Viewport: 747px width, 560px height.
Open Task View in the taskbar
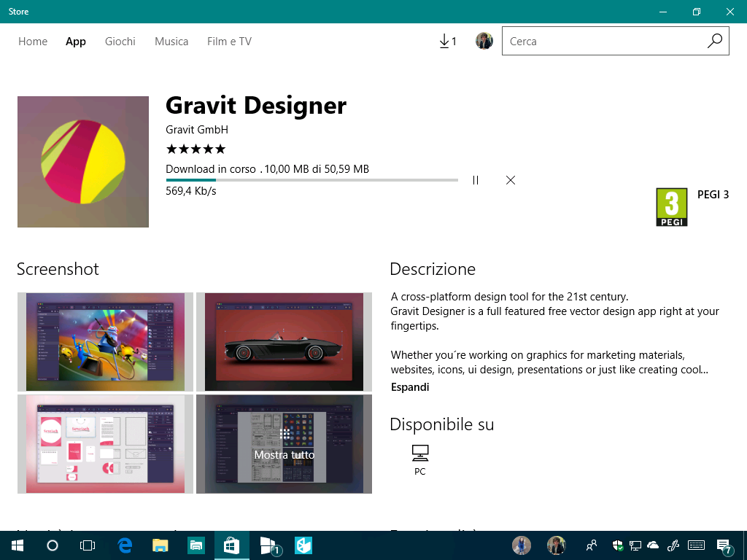pyautogui.click(x=88, y=545)
